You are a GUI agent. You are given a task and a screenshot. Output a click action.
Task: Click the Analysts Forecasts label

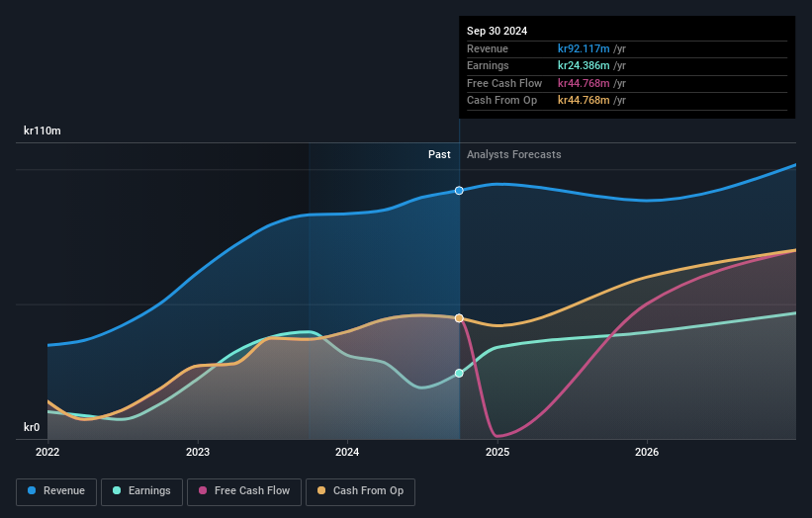pyautogui.click(x=513, y=154)
